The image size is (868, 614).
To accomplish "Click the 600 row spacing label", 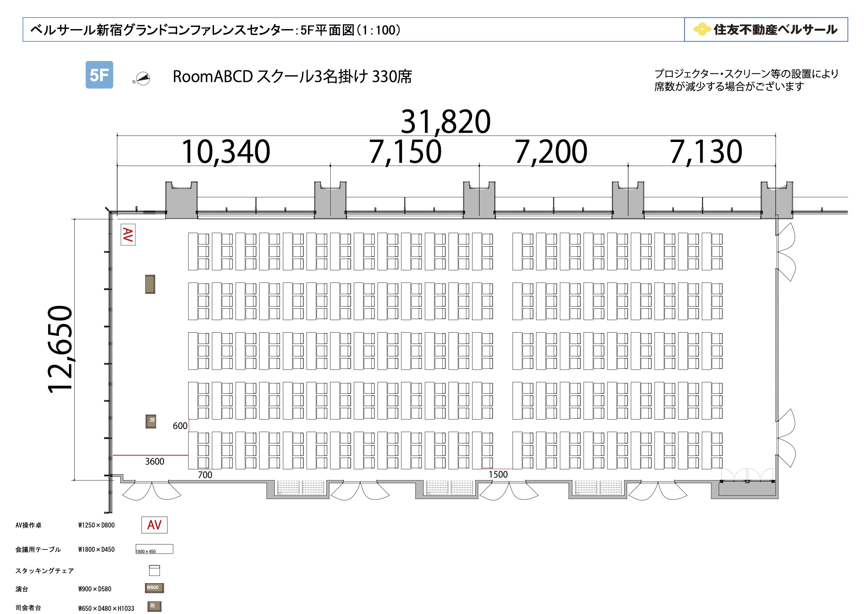I will [180, 426].
